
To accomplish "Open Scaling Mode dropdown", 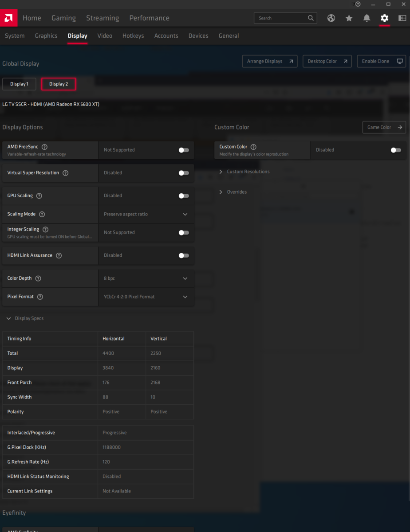I will [146, 214].
